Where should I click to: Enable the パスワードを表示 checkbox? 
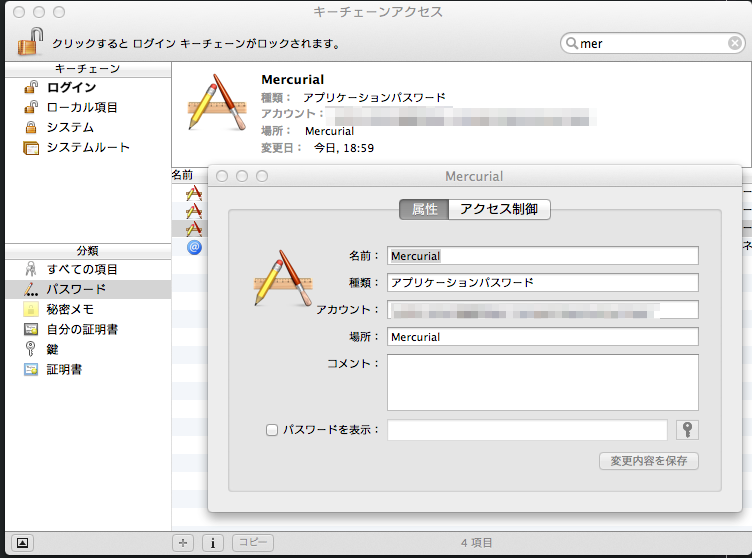click(x=272, y=430)
